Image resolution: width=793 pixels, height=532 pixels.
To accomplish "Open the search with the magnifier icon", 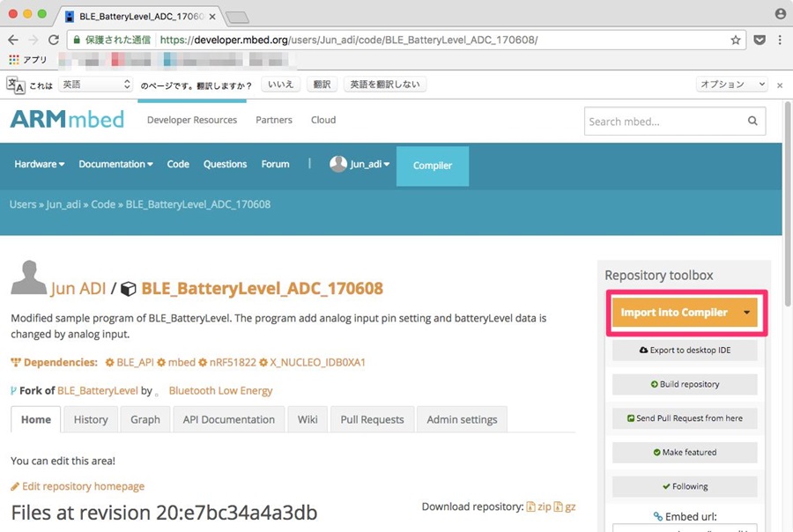I will click(752, 121).
